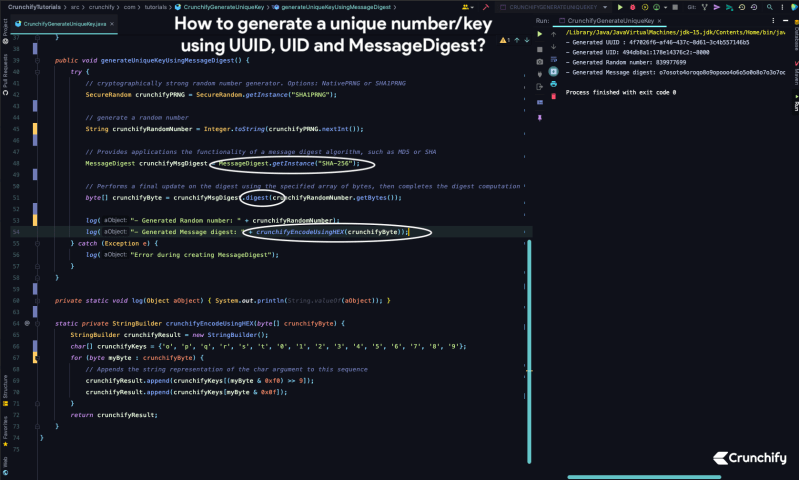The image size is (799, 480).
Task: Click the usages gutter icon at line 64
Action: pyautogui.click(x=27, y=324)
